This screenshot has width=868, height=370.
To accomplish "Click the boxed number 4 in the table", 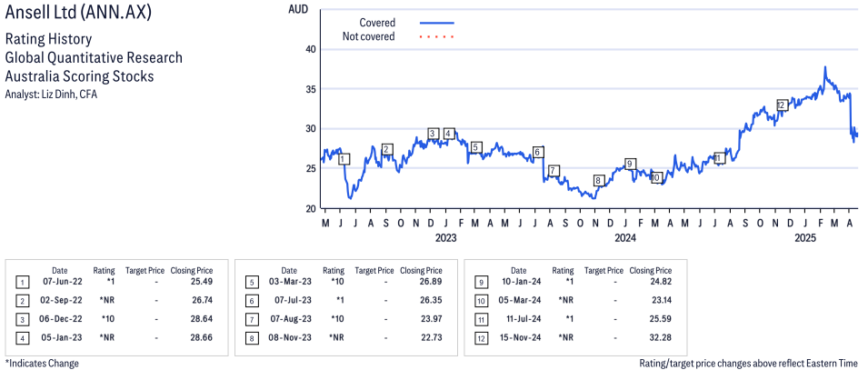I will pos(22,338).
